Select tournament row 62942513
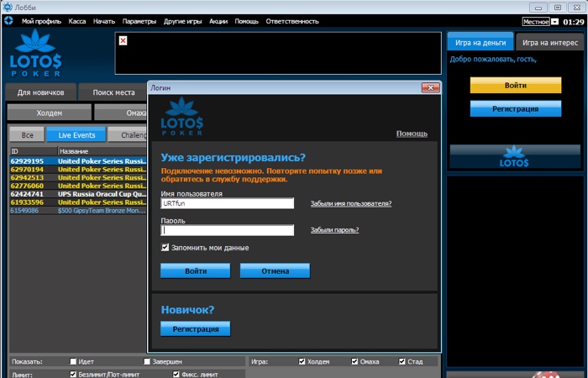The height and width of the screenshot is (378, 588). point(78,177)
